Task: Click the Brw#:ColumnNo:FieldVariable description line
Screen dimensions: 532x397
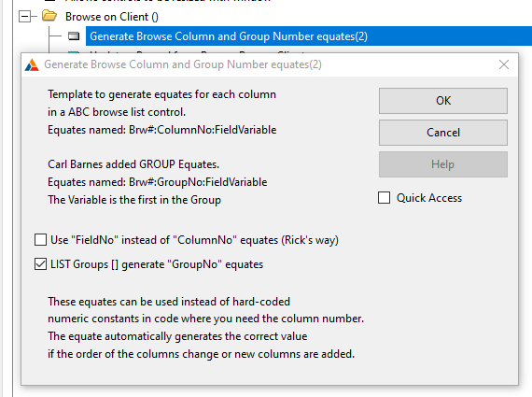Action: [162, 130]
